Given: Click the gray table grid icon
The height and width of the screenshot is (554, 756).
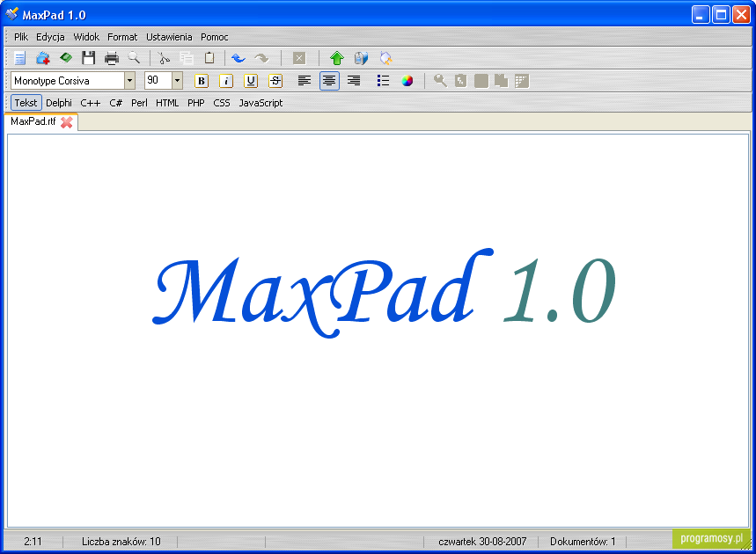Looking at the screenshot, I should click(522, 80).
